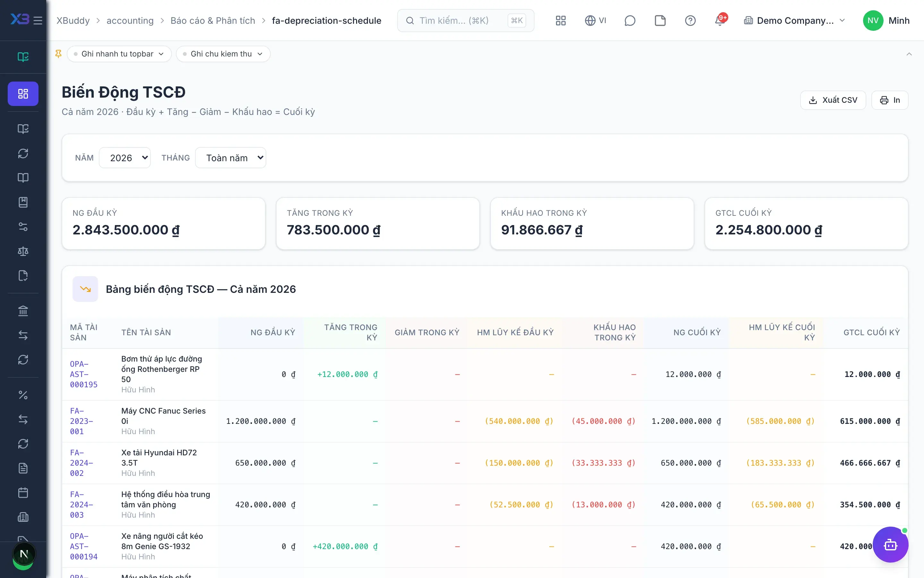Open asset link FA-2024-002
The width and height of the screenshot is (924, 578).
click(x=81, y=462)
